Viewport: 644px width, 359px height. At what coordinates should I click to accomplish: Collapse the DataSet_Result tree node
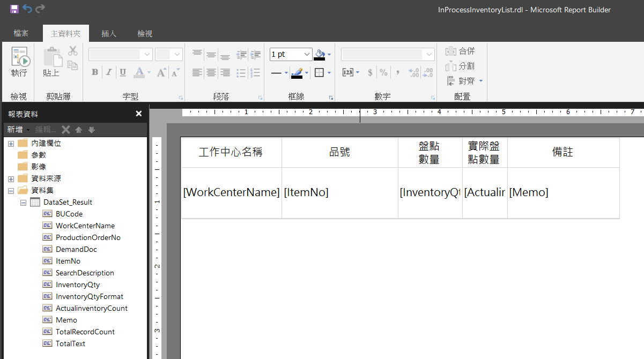tap(23, 203)
